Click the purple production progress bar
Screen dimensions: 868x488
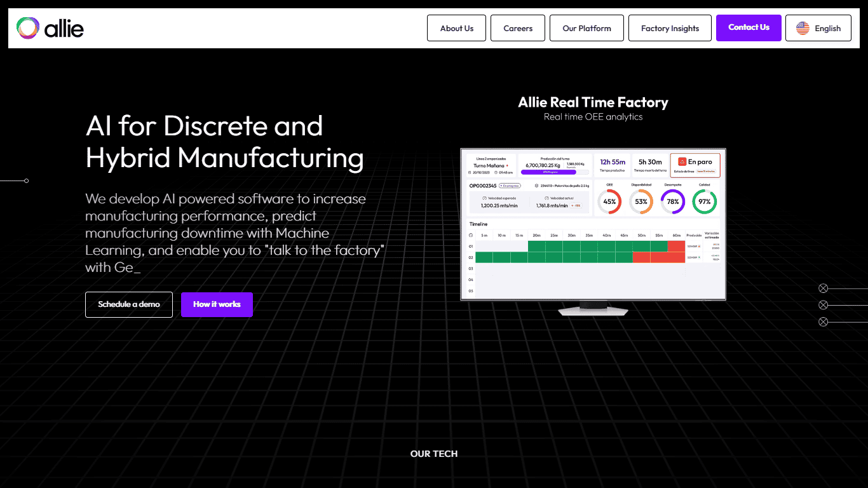click(x=548, y=172)
